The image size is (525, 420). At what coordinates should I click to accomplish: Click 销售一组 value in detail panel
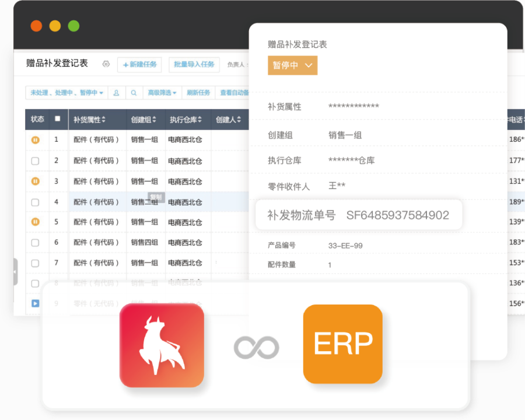(345, 135)
